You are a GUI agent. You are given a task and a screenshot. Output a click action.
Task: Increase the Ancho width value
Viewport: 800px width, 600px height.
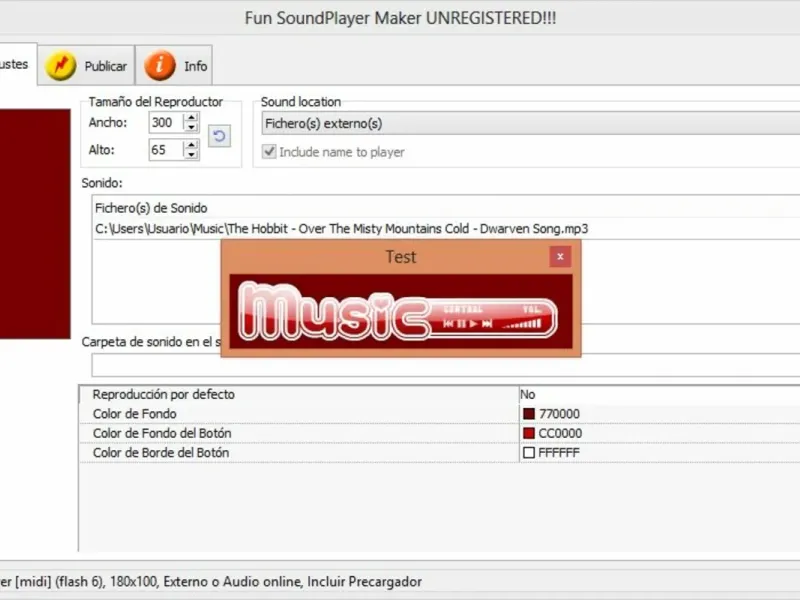click(191, 118)
